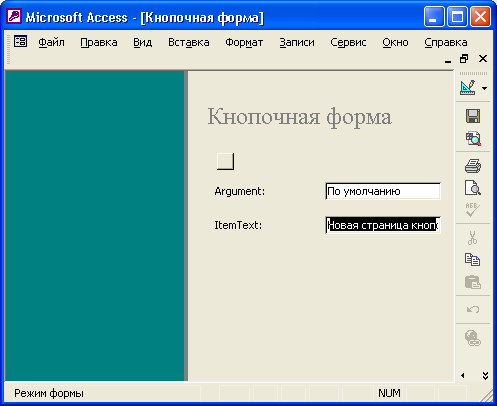Expand toolbar options double chevron
Screen dimensions: 497x406
tap(485, 376)
